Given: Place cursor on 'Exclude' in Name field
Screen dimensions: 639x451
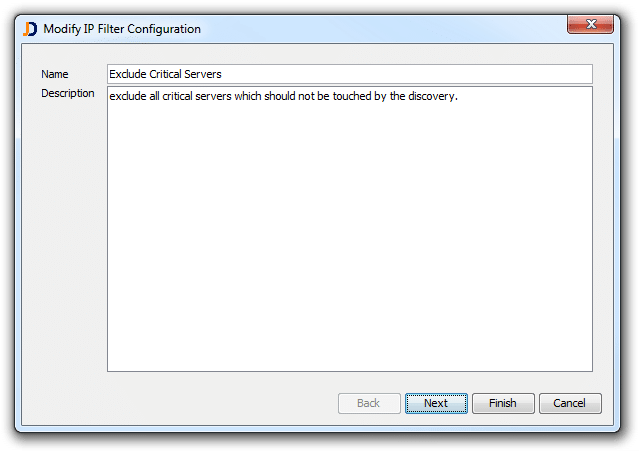Looking at the screenshot, I should pyautogui.click(x=128, y=74).
